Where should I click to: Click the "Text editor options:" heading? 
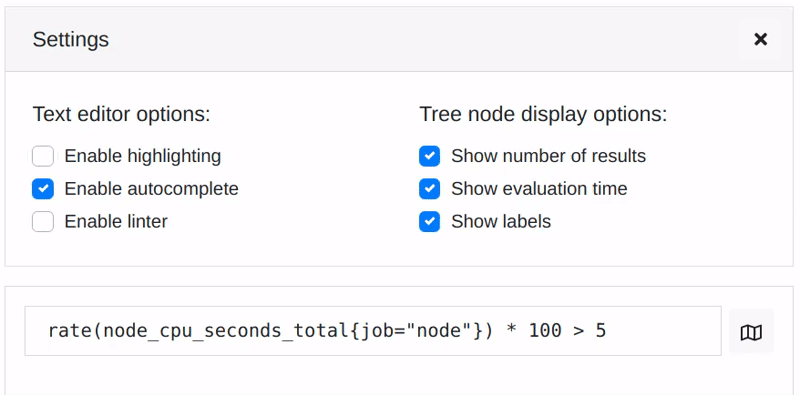tap(121, 114)
